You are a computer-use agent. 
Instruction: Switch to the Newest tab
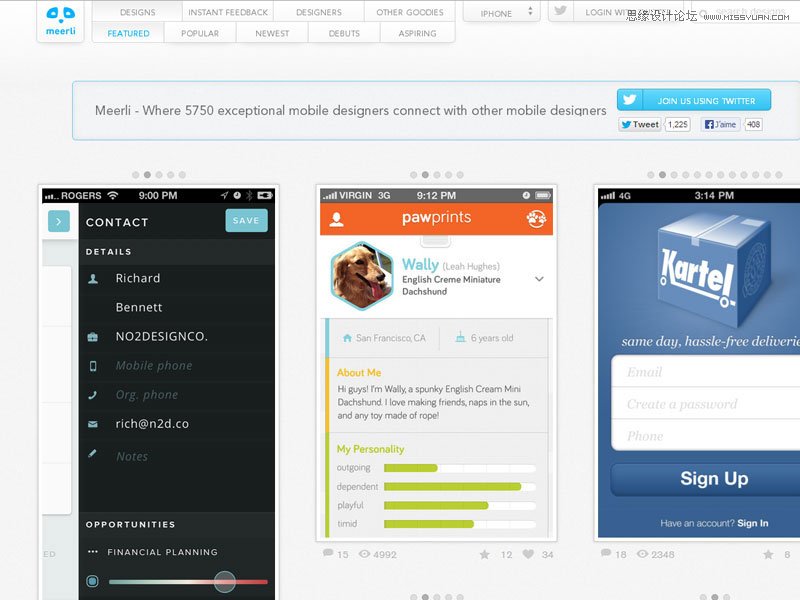[x=272, y=33]
